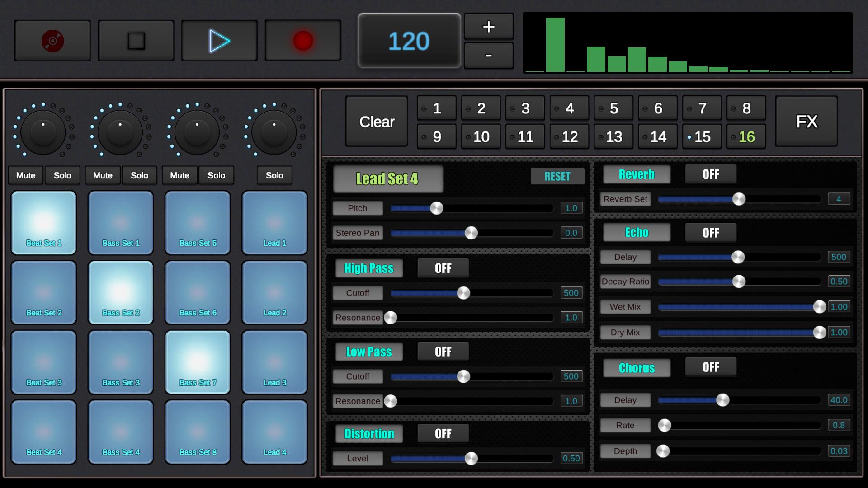Click the tempo input field showing 120

pyautogui.click(x=408, y=40)
